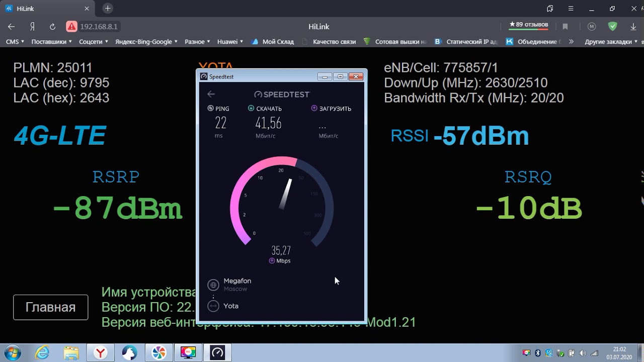Expand the Поставщики bookmarks folder
This screenshot has width=644, height=362.
coord(51,42)
